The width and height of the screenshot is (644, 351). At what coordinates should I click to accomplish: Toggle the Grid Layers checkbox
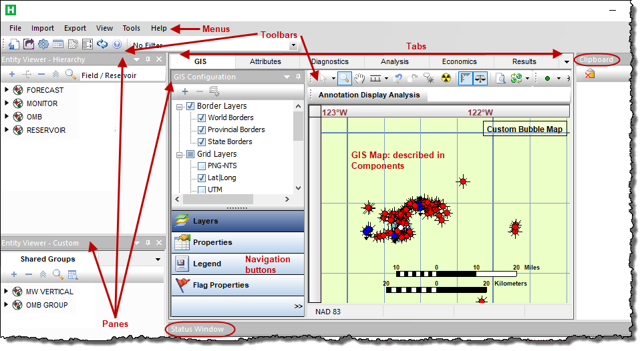[x=190, y=154]
